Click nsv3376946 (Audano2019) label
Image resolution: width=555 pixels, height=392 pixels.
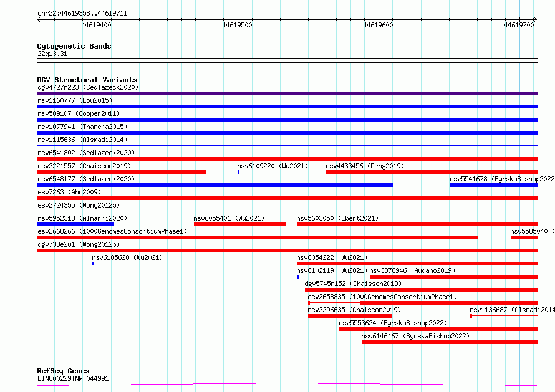(x=412, y=270)
